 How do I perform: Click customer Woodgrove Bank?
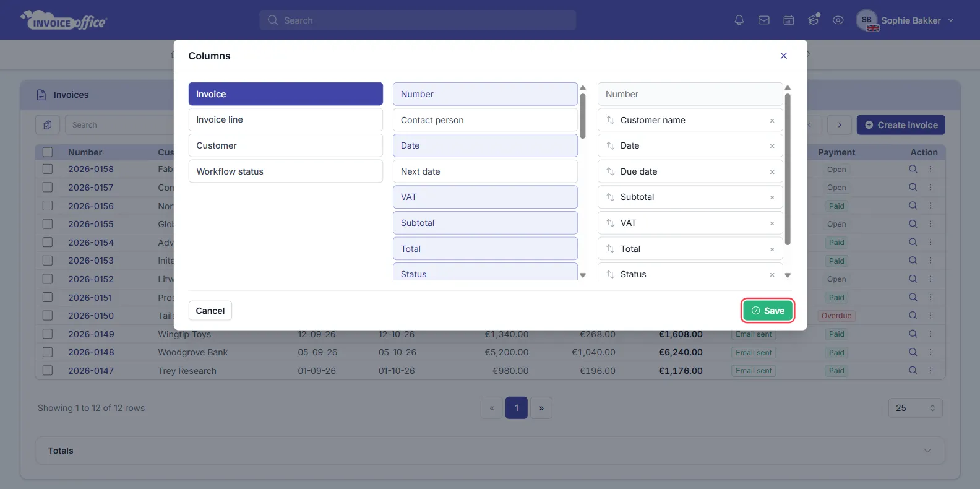click(x=193, y=352)
